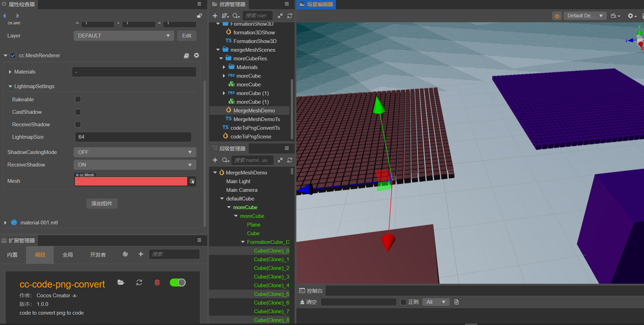
Task: Click the refresh icon in the assets panel
Action: [290, 16]
